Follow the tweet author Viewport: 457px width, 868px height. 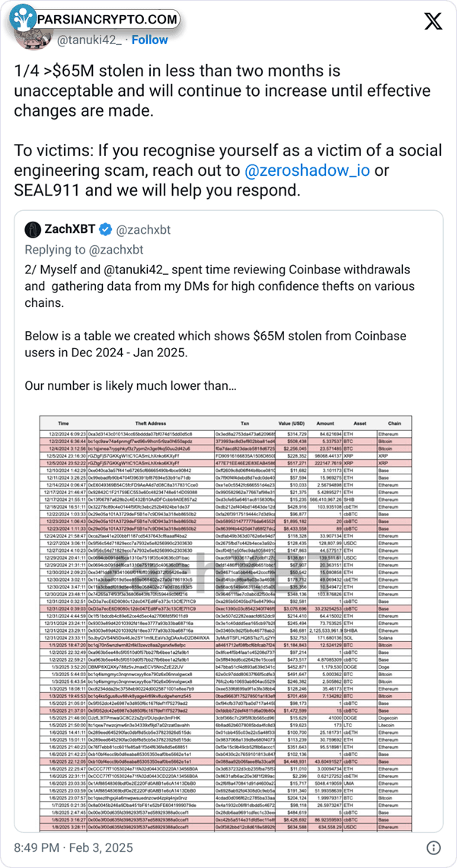point(150,40)
